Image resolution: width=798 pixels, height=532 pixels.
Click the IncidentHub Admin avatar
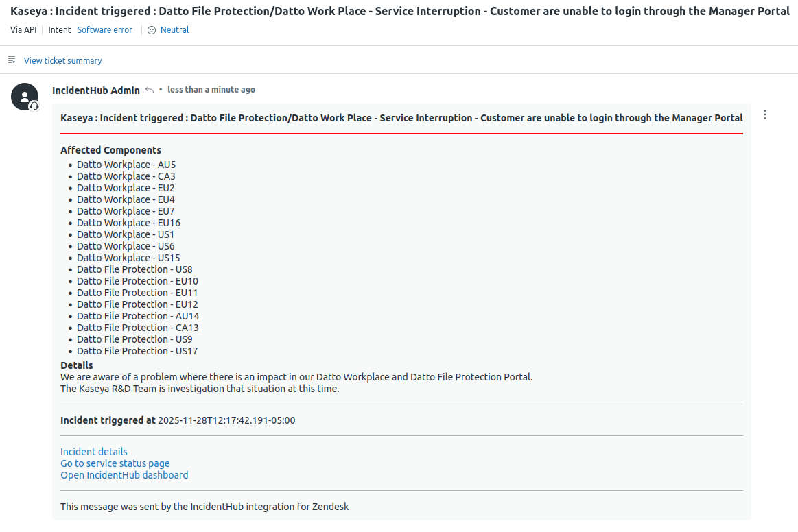[x=25, y=97]
